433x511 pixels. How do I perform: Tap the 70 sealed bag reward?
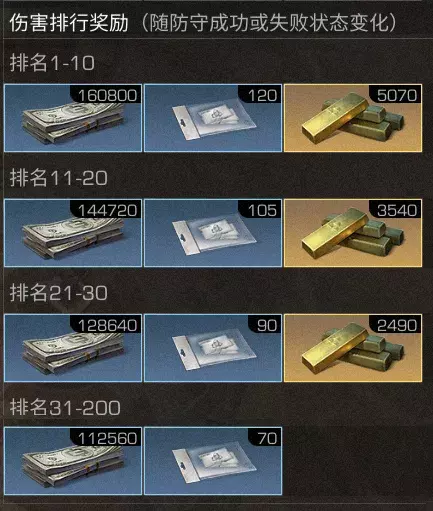pyautogui.click(x=213, y=461)
